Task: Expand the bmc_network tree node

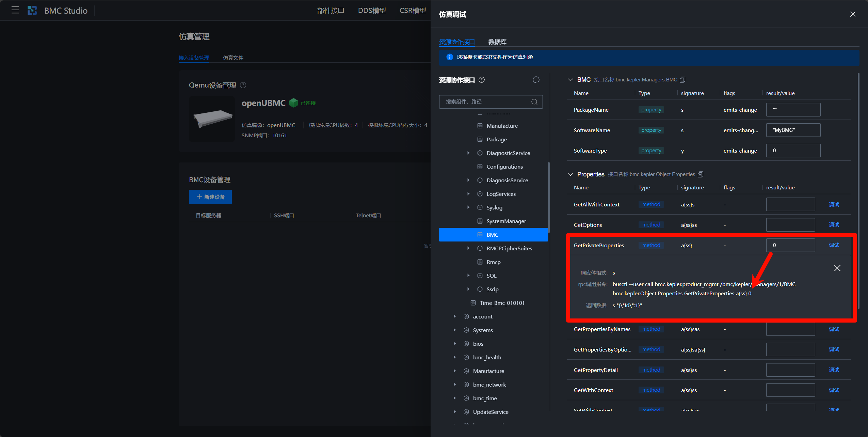Action: click(x=455, y=385)
